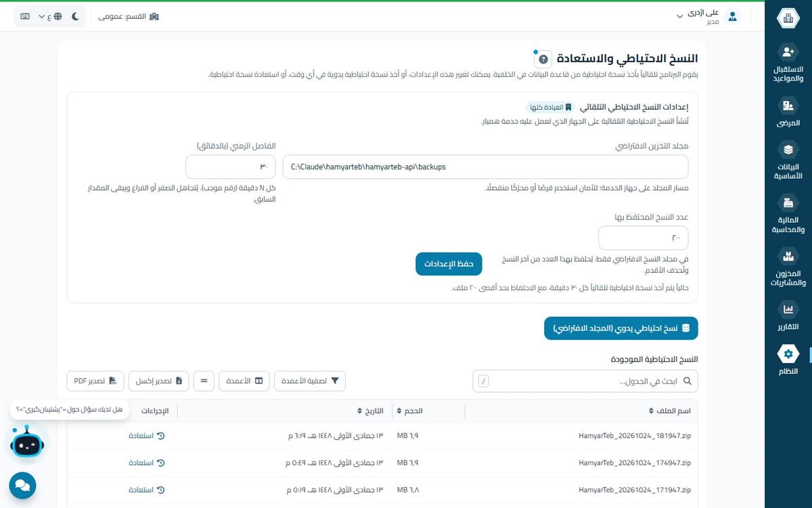Image resolution: width=812 pixels, height=508 pixels.
Task: Click the clinic logo at sidebar top
Action: coord(788,18)
